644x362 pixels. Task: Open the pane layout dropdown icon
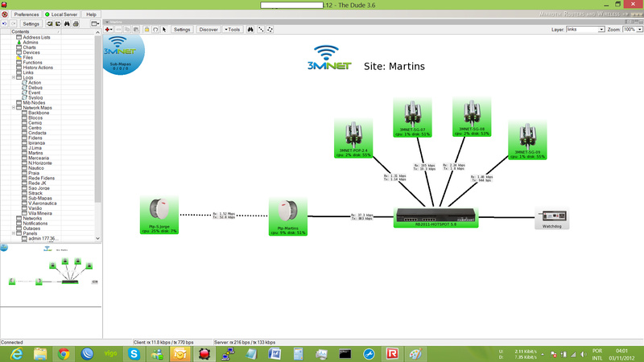95,24
